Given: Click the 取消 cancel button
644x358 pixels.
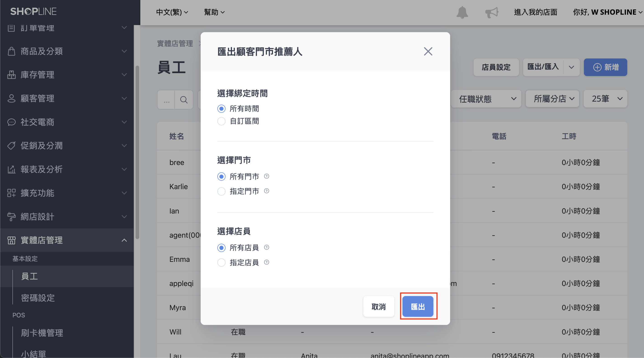Looking at the screenshot, I should click(x=378, y=307).
